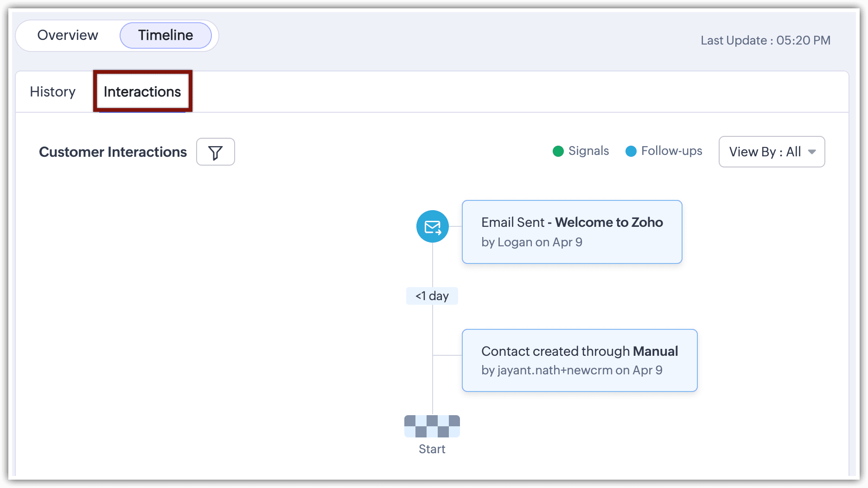Image resolution: width=868 pixels, height=488 pixels.
Task: Click the Start label under the flag
Action: (x=432, y=449)
